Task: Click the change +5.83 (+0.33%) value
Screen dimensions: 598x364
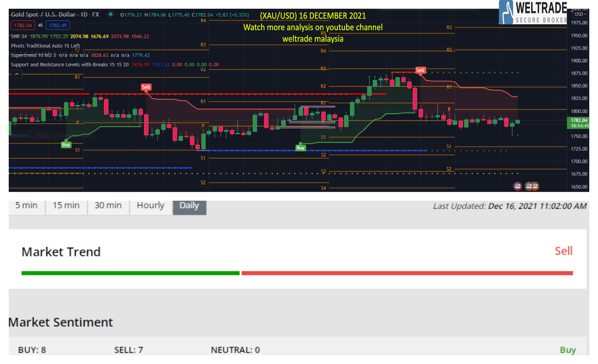Action: click(232, 15)
